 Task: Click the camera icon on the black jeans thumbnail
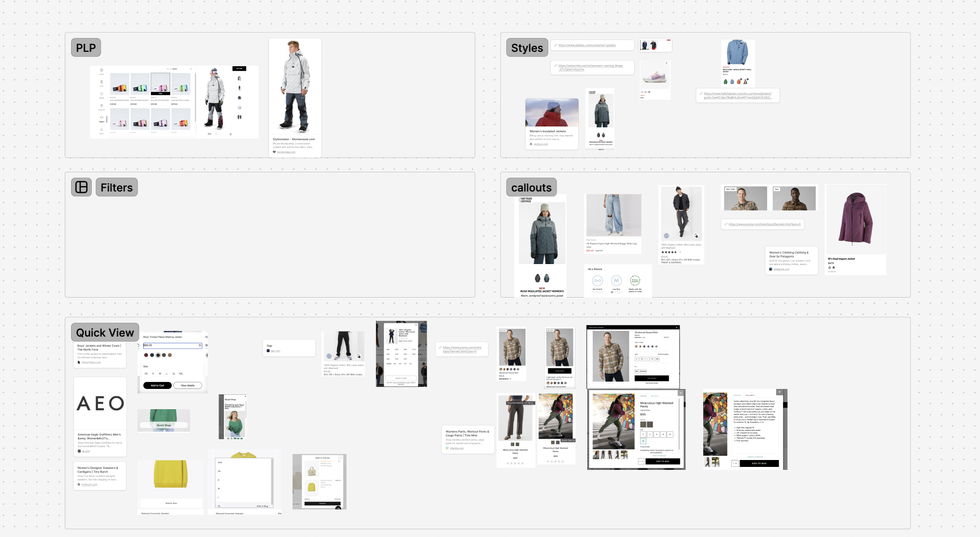(x=358, y=356)
